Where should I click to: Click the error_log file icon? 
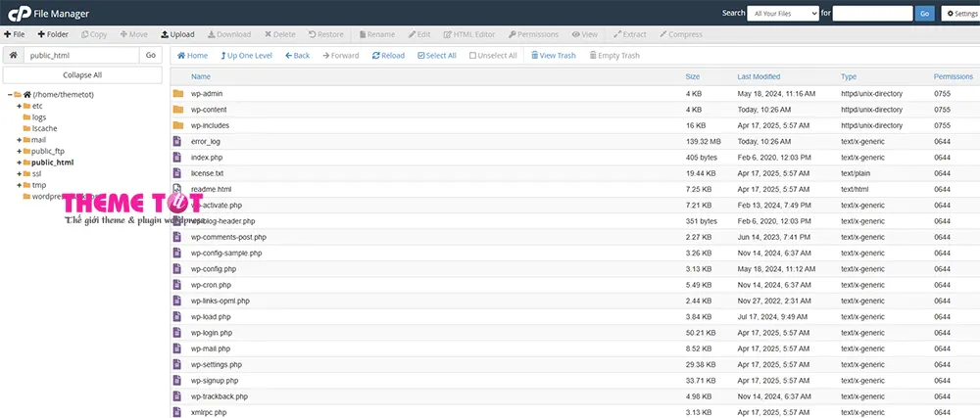(x=177, y=141)
